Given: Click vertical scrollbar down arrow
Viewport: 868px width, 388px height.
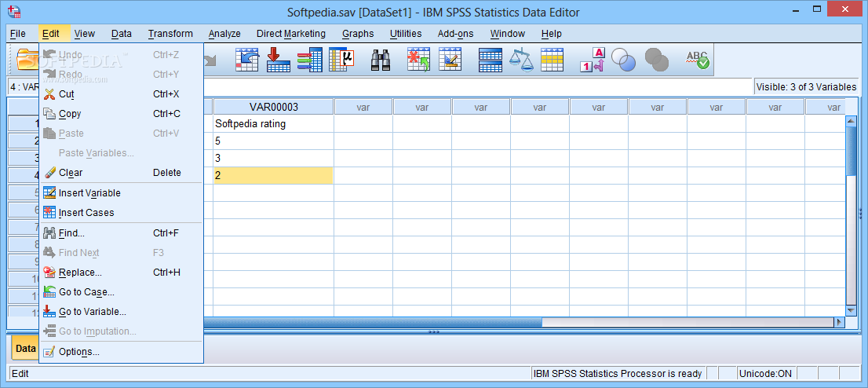Looking at the screenshot, I should tap(852, 310).
